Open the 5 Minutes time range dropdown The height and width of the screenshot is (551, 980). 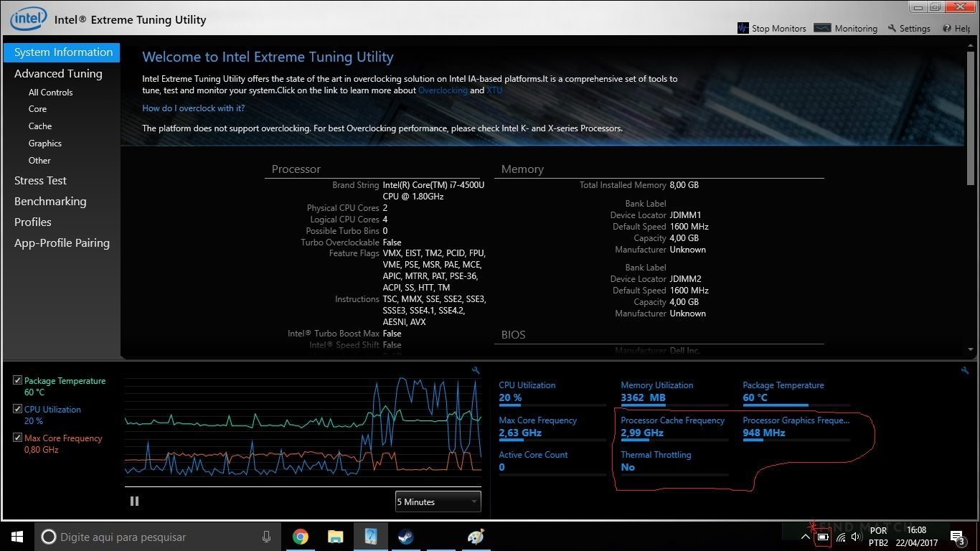click(438, 501)
